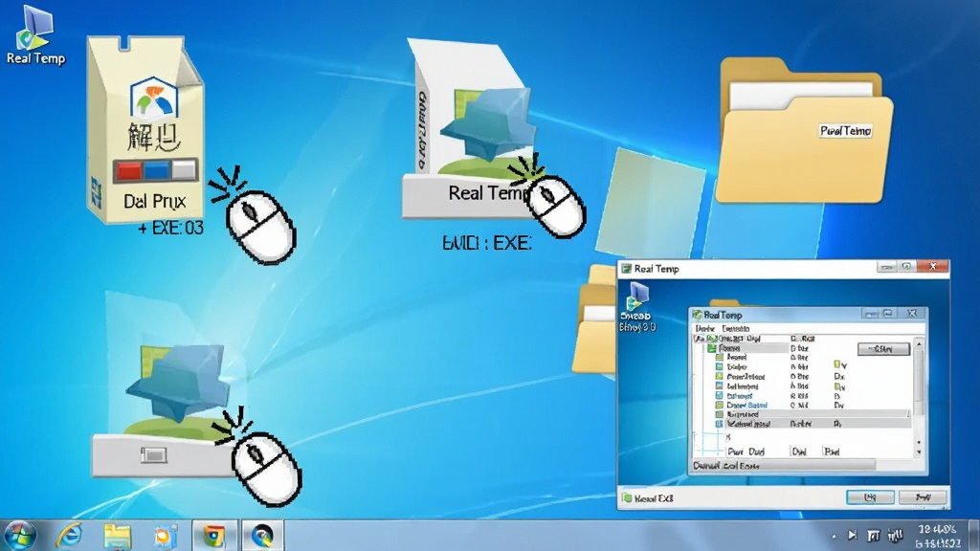
Task: Switch to the active red-yellow taskbar app
Action: point(213,536)
